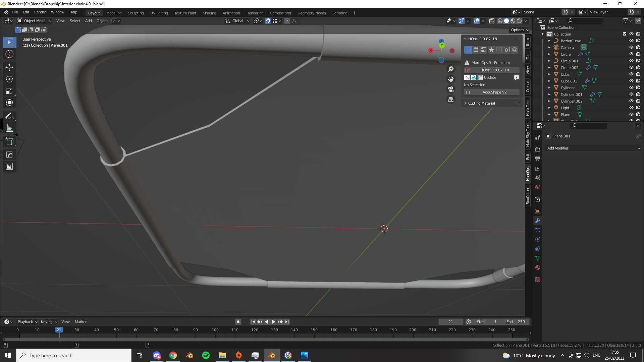Toggle the AccuShape V2 checkbox
644x362 pixels.
tap(468, 93)
